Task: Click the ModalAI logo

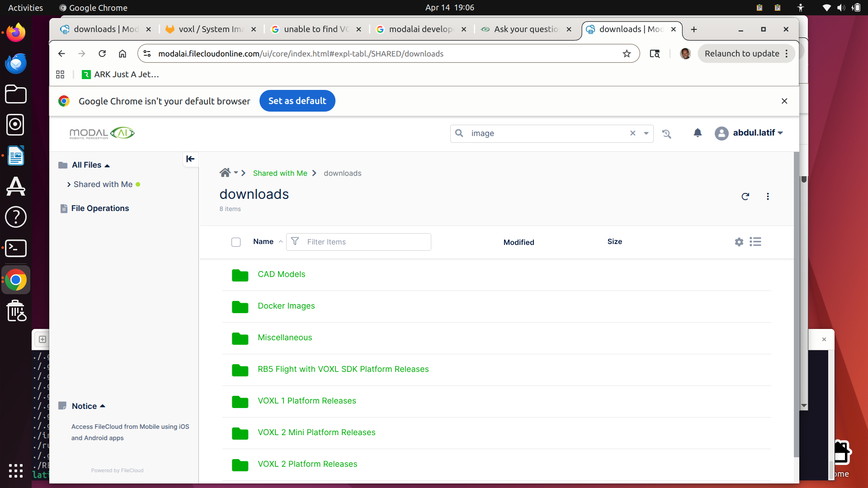Action: 101,133
